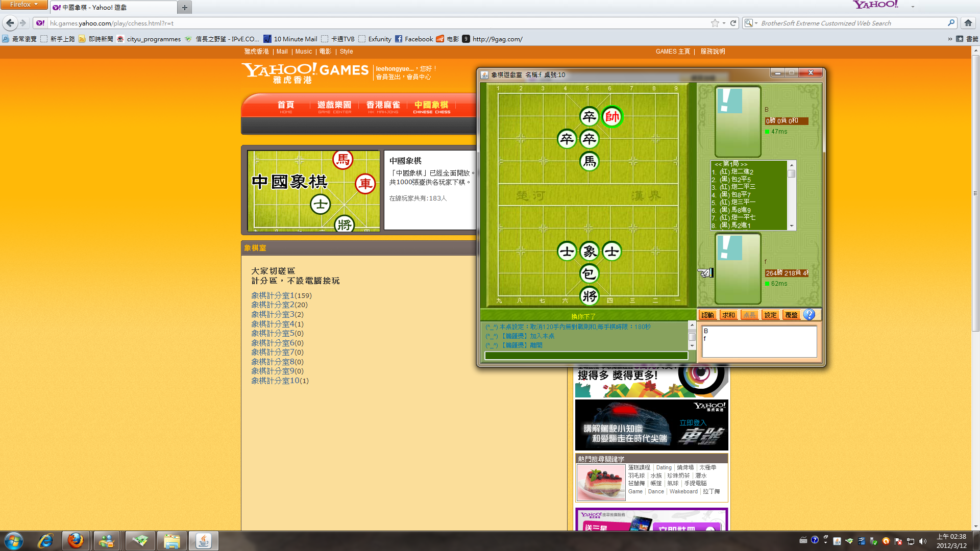This screenshot has height=551, width=980.
Task: Open the 設定 settings button
Action: tap(770, 315)
